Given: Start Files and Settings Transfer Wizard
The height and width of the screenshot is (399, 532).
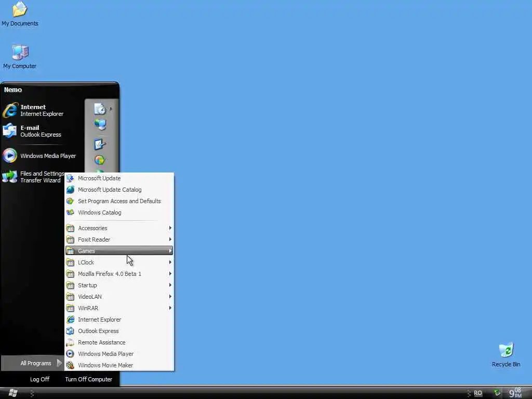Looking at the screenshot, I should click(x=34, y=177).
